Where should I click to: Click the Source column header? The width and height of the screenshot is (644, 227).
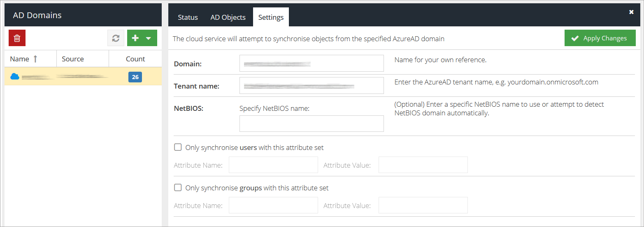click(x=73, y=59)
